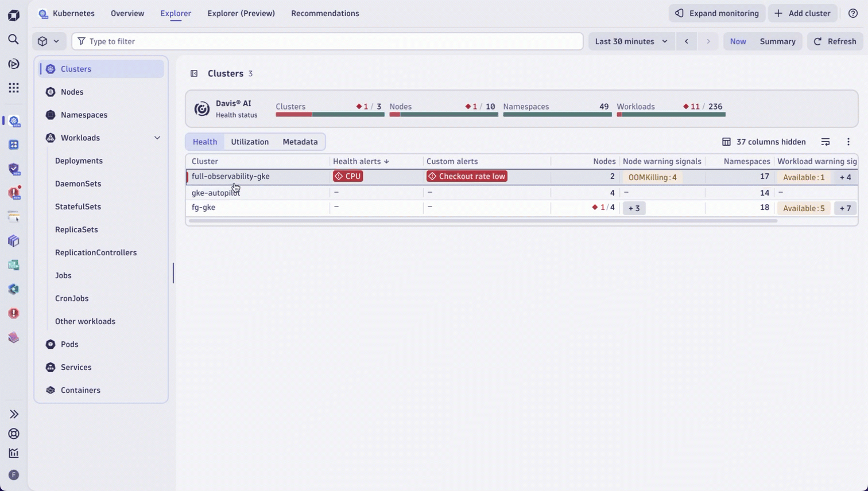Image resolution: width=868 pixels, height=491 pixels.
Task: Click the Workloads health status bar
Action: [x=671, y=115]
